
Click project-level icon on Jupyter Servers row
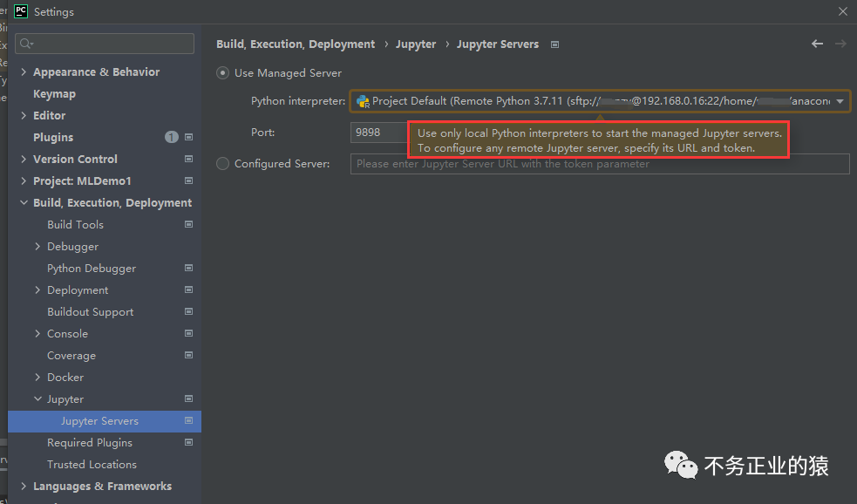pos(188,420)
